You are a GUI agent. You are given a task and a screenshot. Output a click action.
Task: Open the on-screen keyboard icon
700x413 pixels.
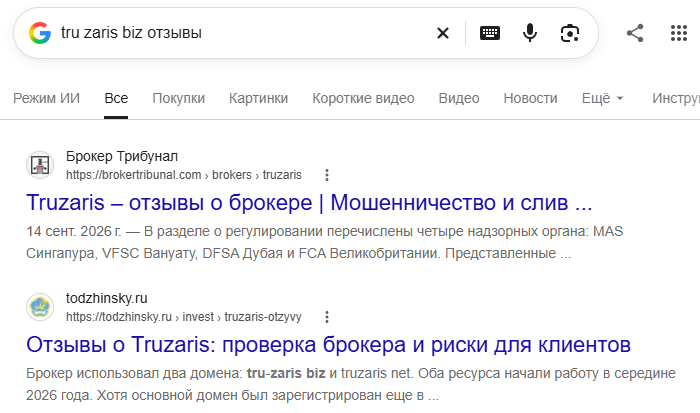pos(490,33)
